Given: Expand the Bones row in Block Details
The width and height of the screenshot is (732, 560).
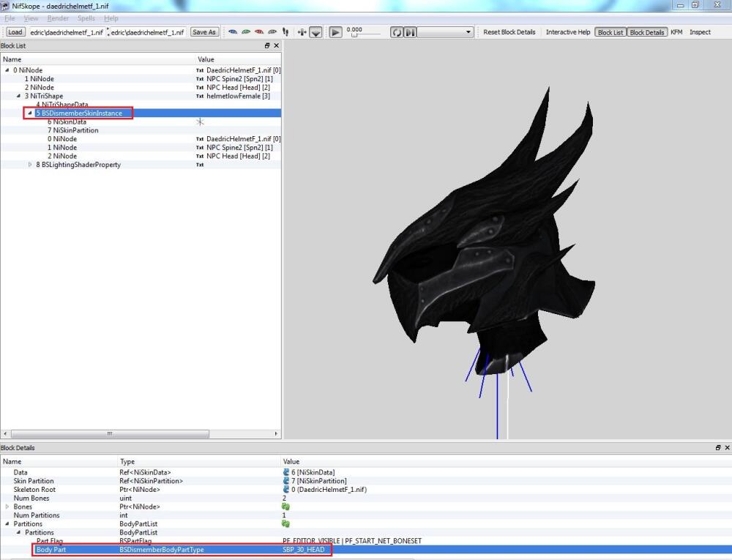Looking at the screenshot, I should 7,507.
